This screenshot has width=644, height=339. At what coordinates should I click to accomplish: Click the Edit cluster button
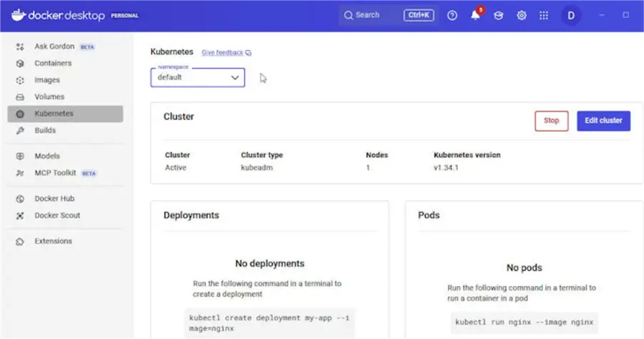[x=603, y=121]
